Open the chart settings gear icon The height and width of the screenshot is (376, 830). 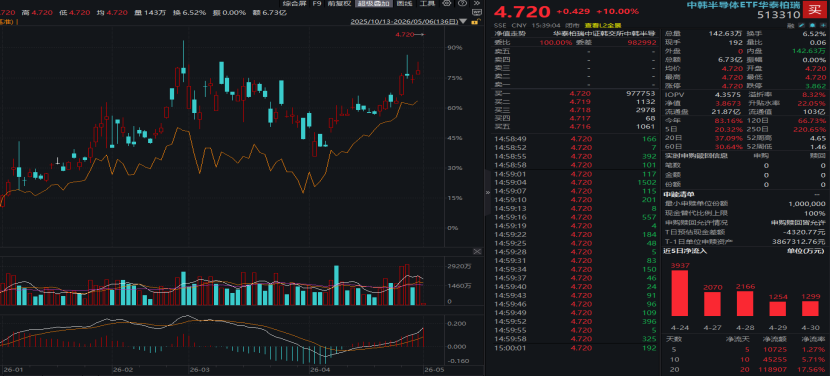[448, 3]
